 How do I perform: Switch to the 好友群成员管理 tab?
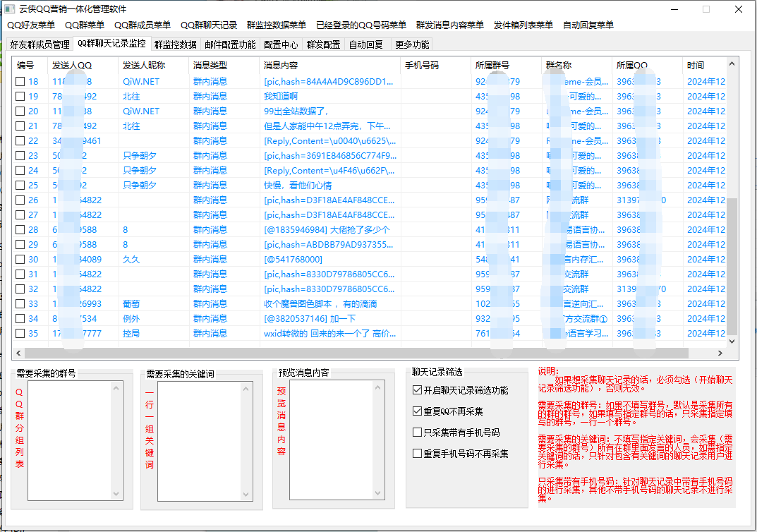tap(40, 44)
